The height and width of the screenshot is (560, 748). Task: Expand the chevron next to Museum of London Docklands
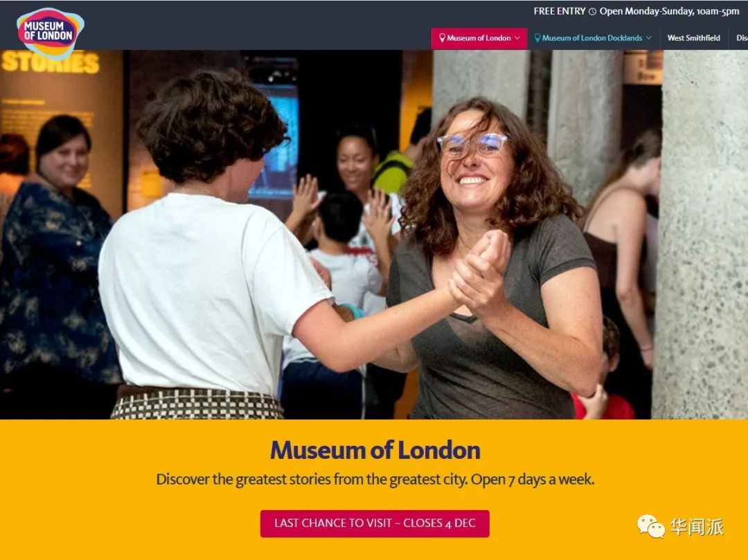(648, 37)
